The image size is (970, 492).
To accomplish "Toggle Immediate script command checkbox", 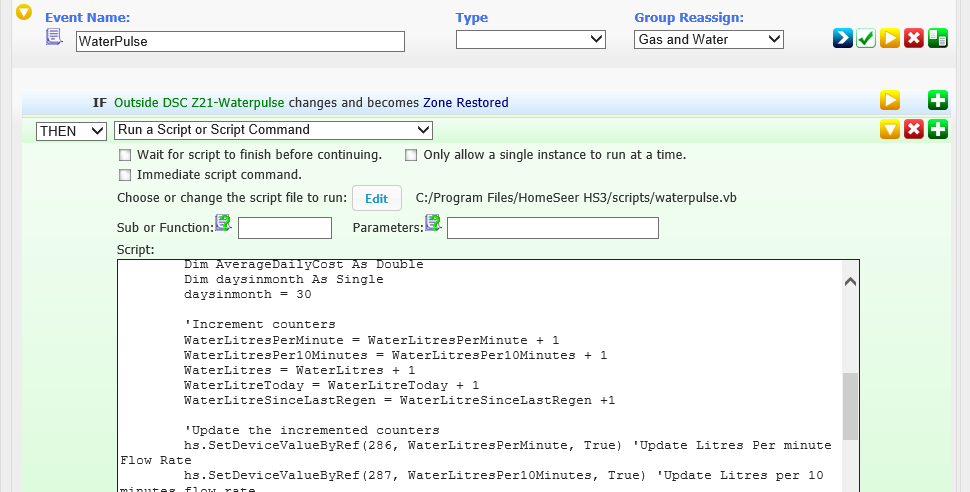I will [x=125, y=175].
